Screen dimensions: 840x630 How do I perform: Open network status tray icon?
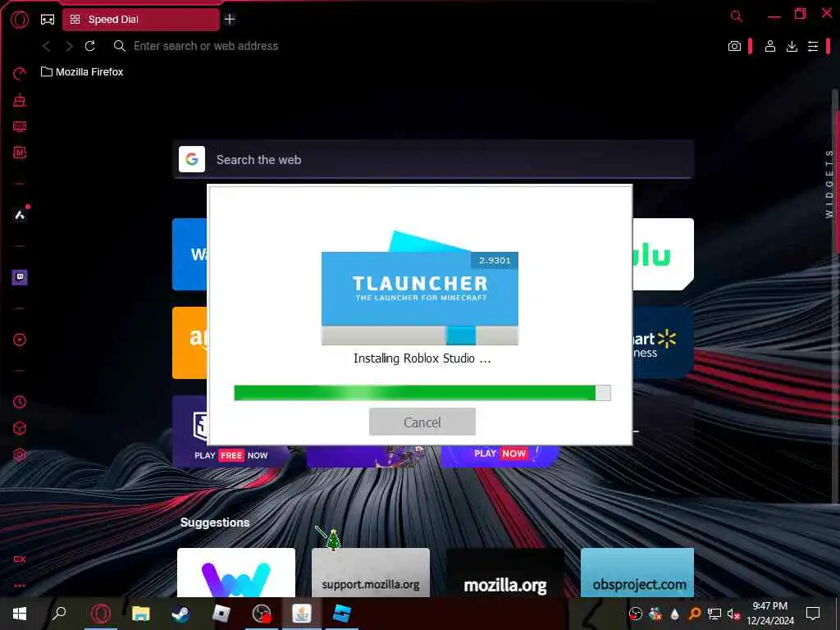(x=714, y=614)
